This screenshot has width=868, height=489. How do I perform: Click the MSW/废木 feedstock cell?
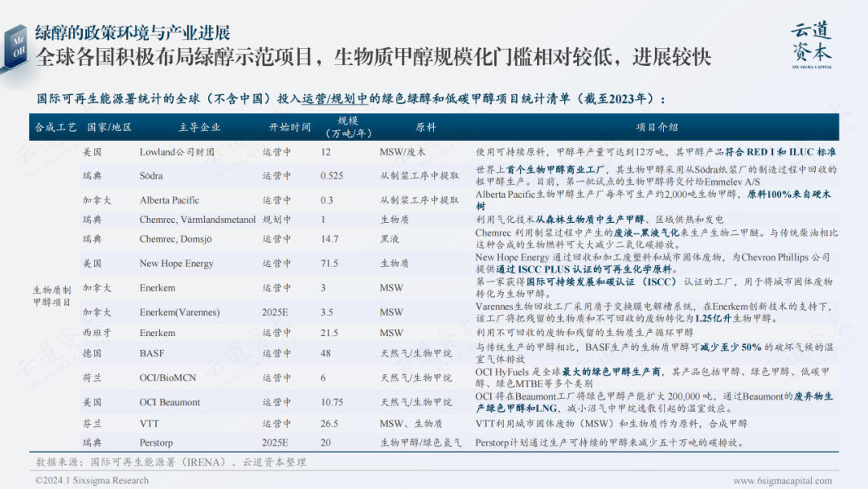[x=403, y=152]
